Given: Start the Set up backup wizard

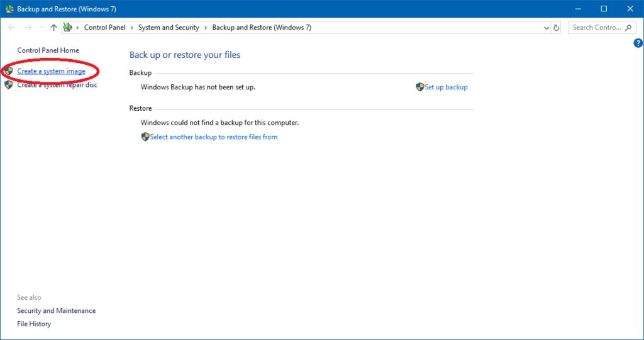Looking at the screenshot, I should pos(446,87).
